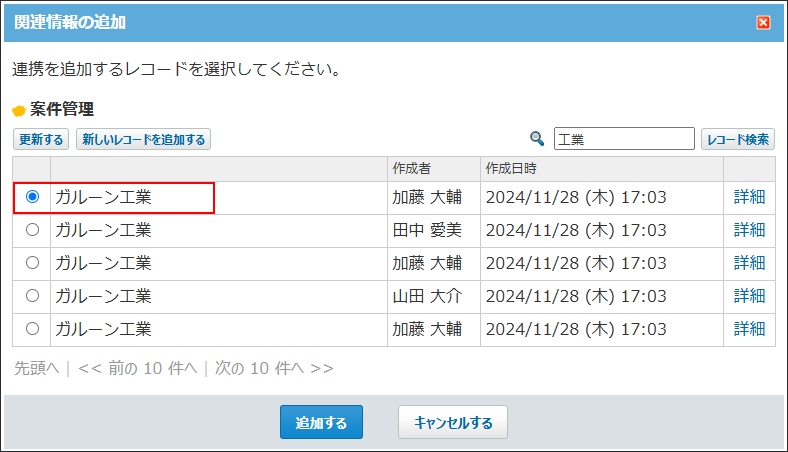Click the 先頭へ pagination link
Image resolution: width=788 pixels, height=452 pixels.
click(x=37, y=368)
